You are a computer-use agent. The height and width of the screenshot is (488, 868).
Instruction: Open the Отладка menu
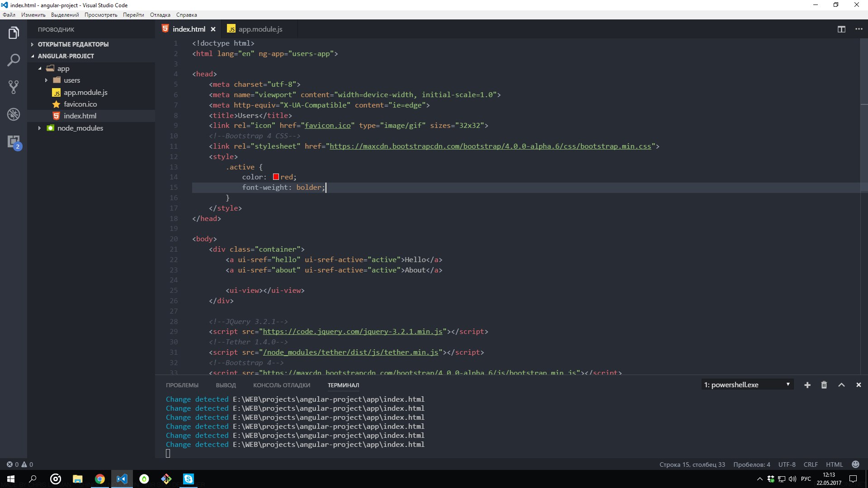pos(160,15)
